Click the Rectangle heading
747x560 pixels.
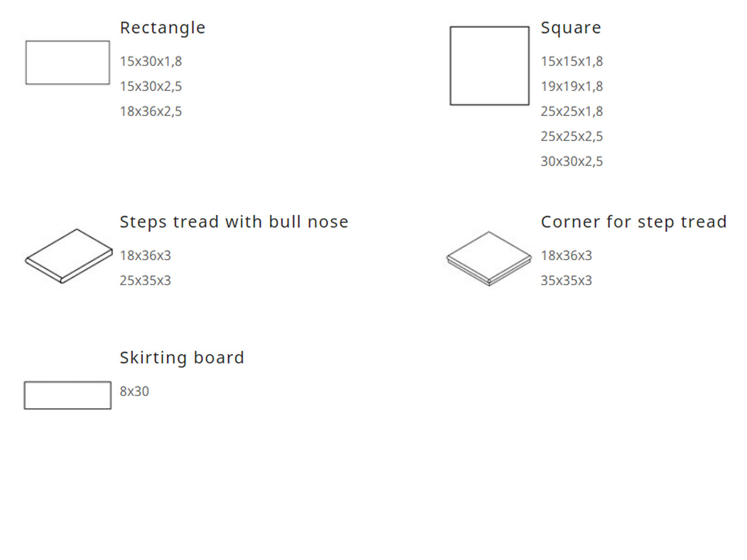pos(162,27)
